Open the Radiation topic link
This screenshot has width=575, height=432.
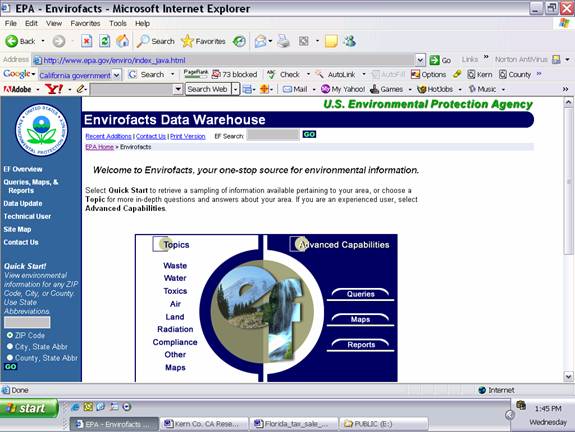pos(175,329)
